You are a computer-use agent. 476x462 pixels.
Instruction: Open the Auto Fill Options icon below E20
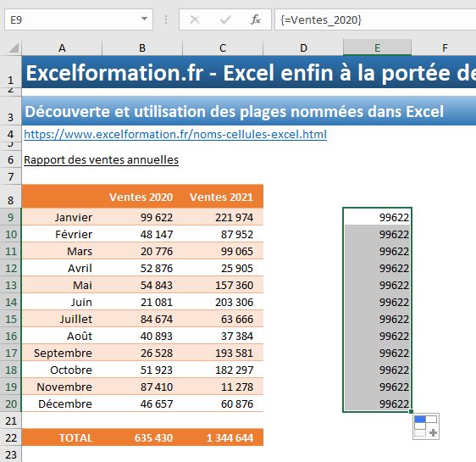click(426, 426)
